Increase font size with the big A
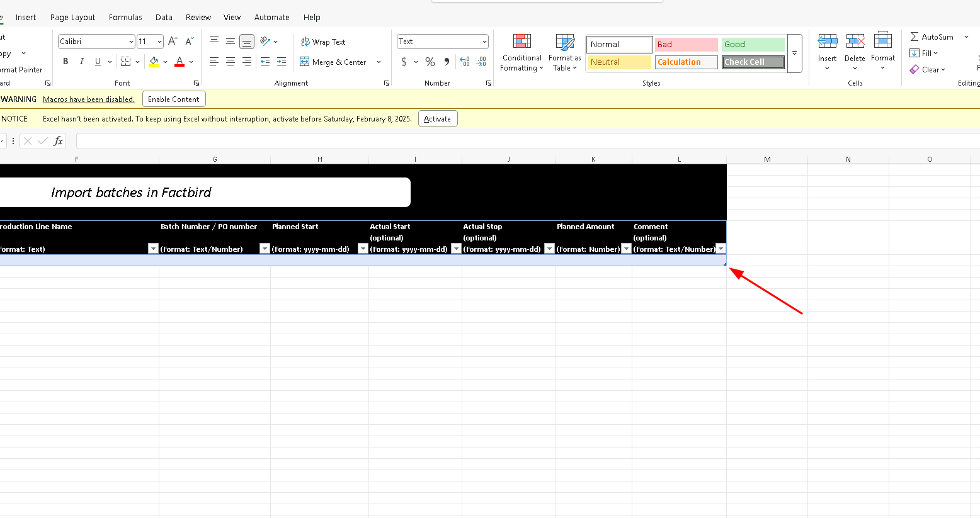Image resolution: width=980 pixels, height=518 pixels. (173, 42)
